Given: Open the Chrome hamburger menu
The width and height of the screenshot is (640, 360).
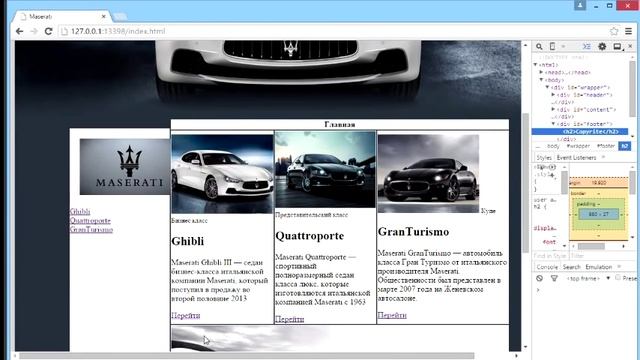Looking at the screenshot, I should point(629,31).
